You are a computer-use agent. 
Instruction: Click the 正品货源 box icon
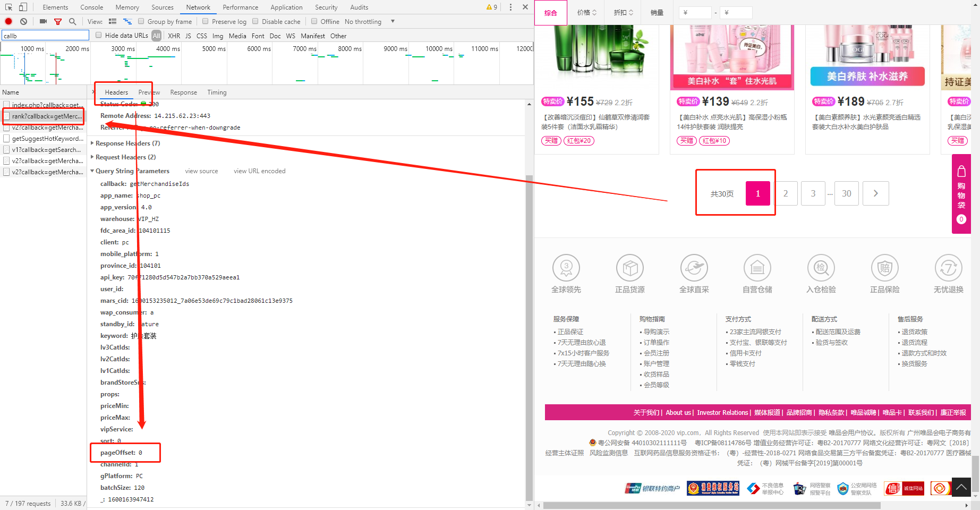click(x=630, y=268)
